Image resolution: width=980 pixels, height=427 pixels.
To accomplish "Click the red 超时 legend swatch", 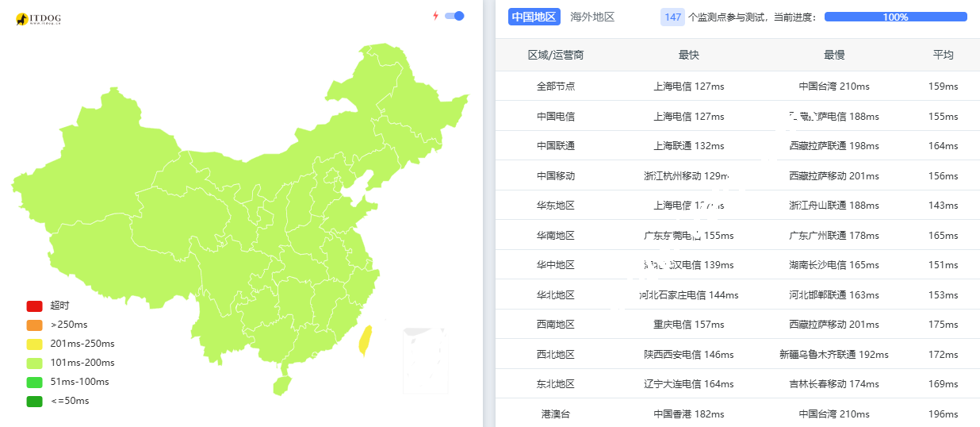I will (34, 306).
